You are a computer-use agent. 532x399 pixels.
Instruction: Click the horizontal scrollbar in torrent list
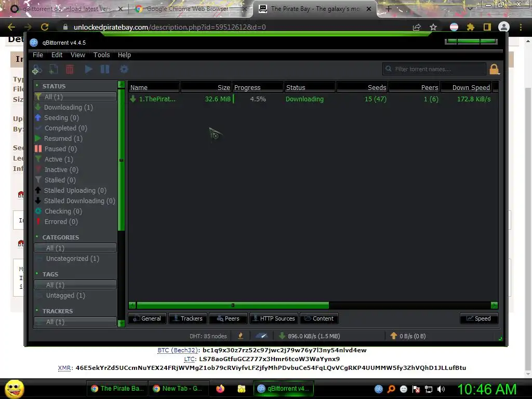233,305
